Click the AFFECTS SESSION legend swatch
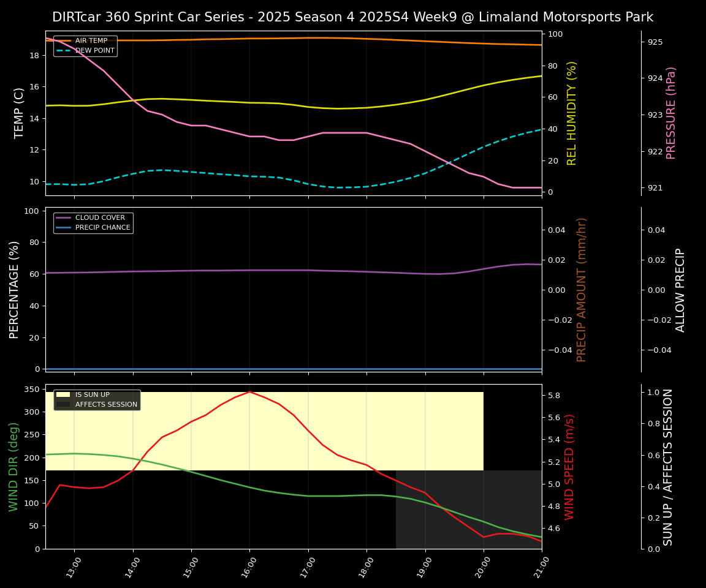 point(63,404)
